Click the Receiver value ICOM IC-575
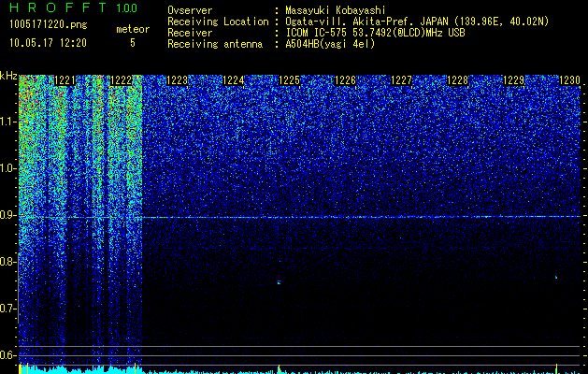588x374 pixels. click(317, 33)
